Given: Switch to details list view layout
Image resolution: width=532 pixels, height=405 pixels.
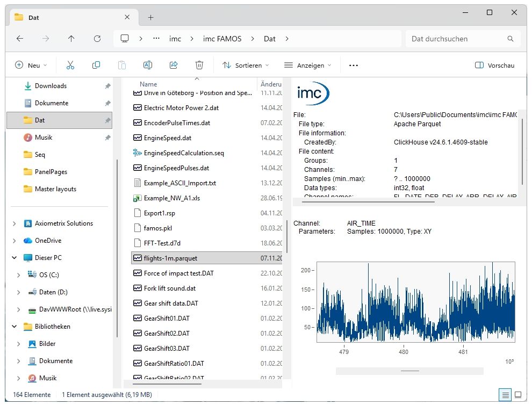Looking at the screenshot, I should (505, 395).
